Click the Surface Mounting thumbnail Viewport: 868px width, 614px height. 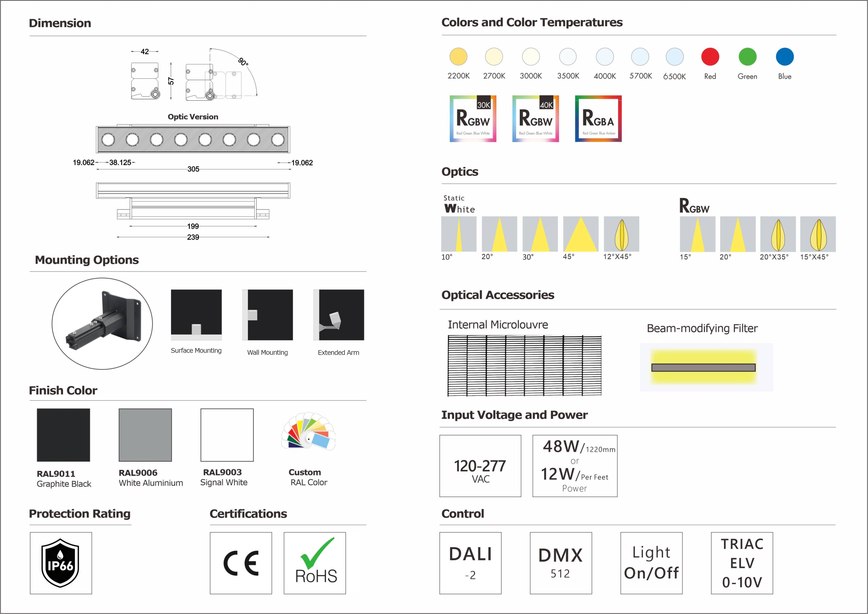[196, 315]
